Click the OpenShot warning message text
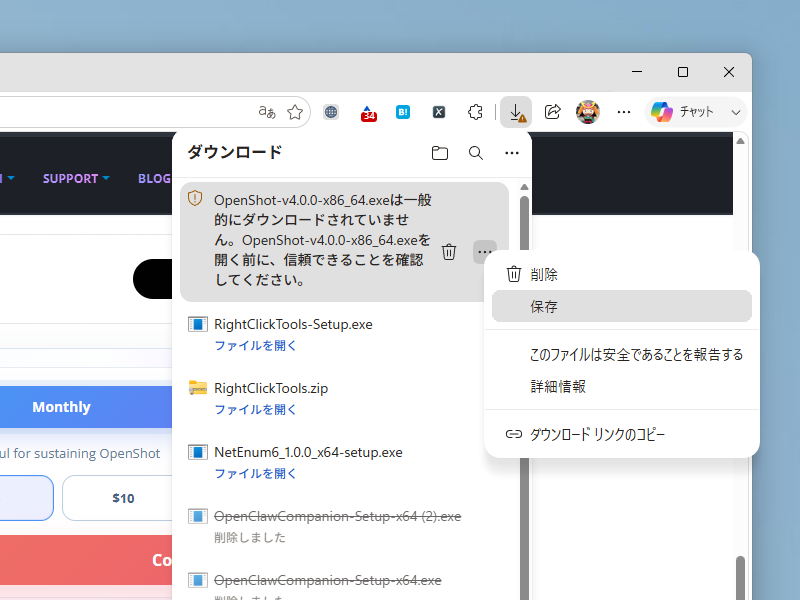The width and height of the screenshot is (800, 600). [x=323, y=240]
